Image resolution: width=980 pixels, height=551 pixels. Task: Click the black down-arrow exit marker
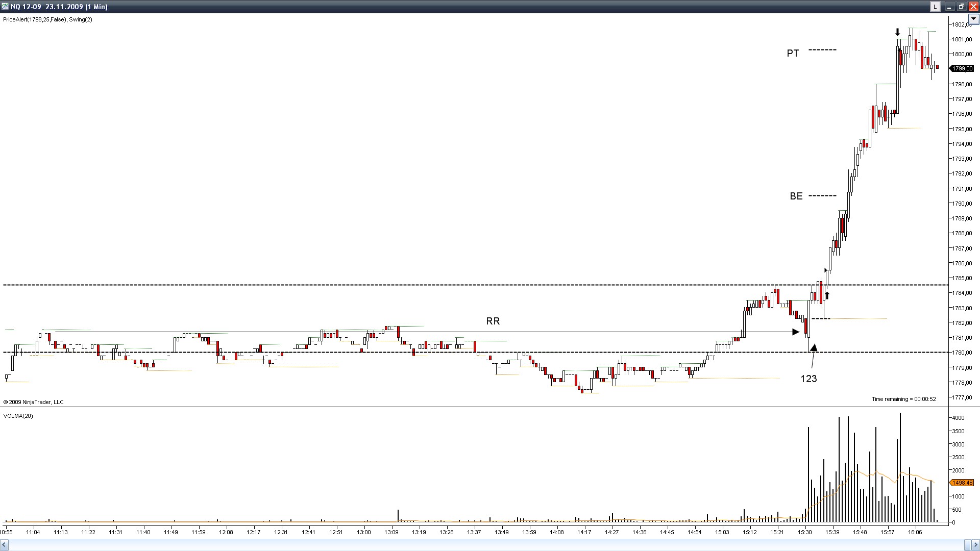click(898, 33)
